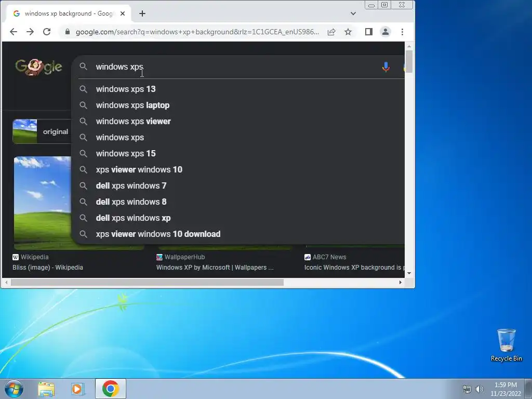This screenshot has width=532, height=399.
Task: Click the horizontal scrollbar thumb
Action: (147, 282)
